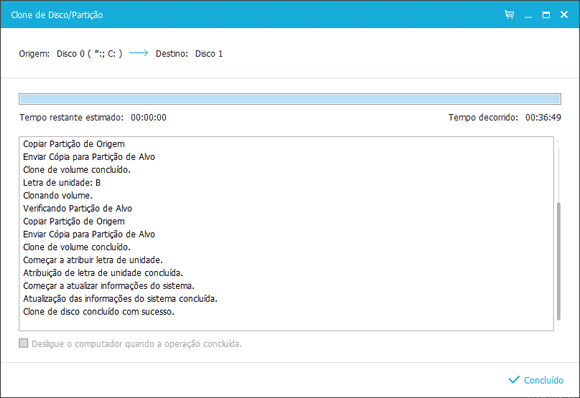Select log line 'Começar a atribuir letra de unidade.'
The height and width of the screenshot is (398, 580).
tap(93, 260)
